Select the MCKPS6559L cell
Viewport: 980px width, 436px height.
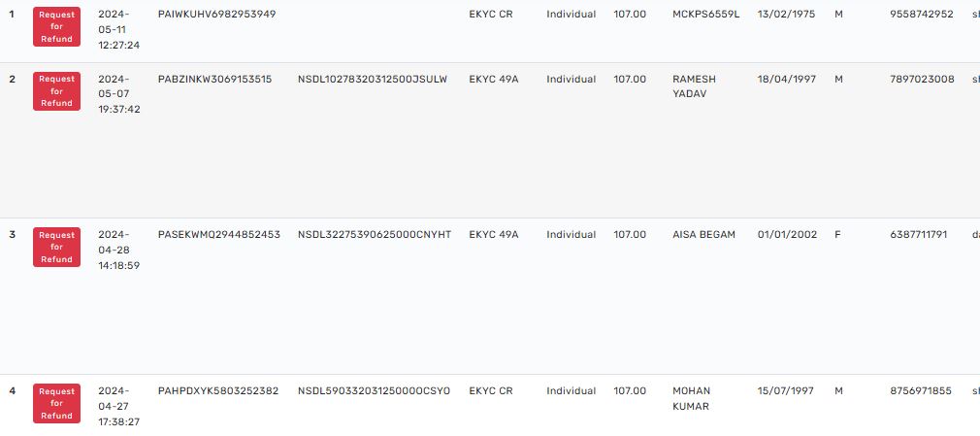pos(705,14)
